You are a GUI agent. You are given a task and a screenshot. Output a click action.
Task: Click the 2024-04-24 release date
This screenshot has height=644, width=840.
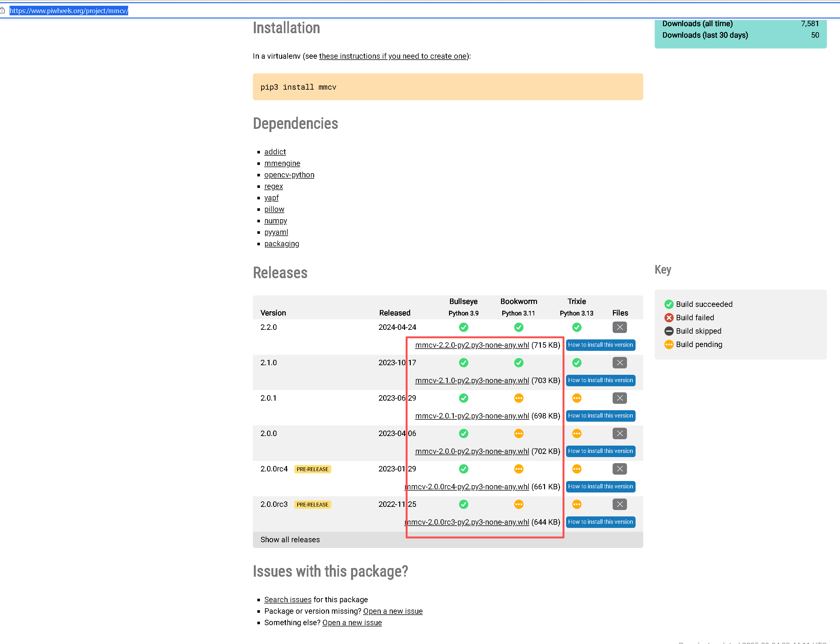pos(397,327)
